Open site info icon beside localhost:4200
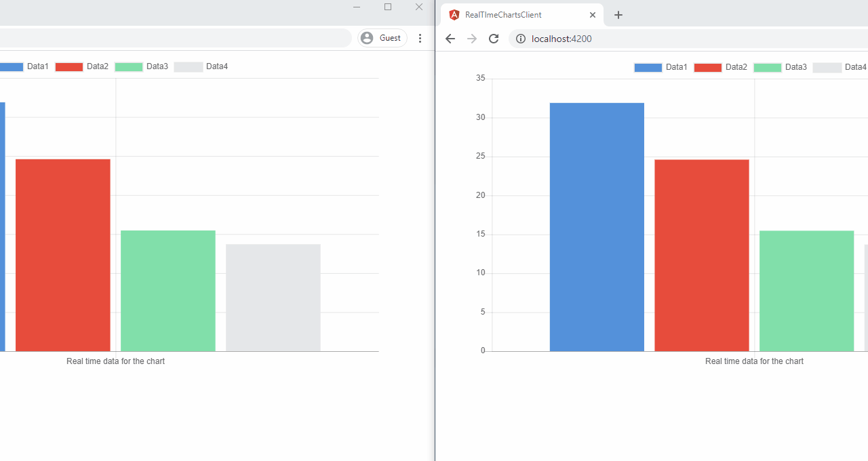The width and height of the screenshot is (868, 461). 521,39
